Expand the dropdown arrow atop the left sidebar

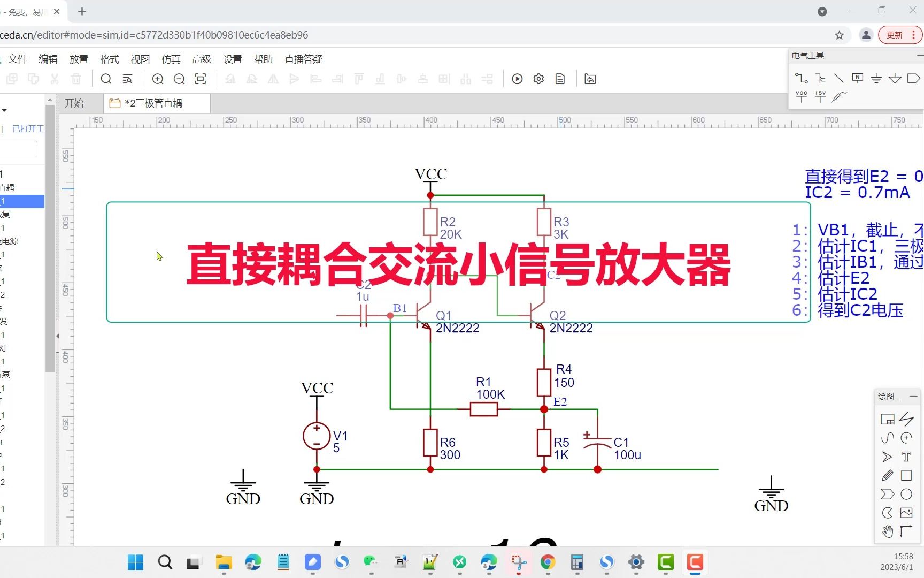click(x=4, y=110)
